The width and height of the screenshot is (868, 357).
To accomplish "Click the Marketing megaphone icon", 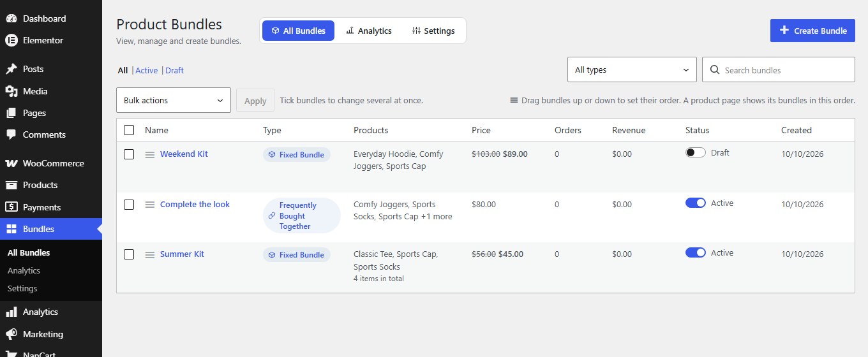I will coord(11,334).
